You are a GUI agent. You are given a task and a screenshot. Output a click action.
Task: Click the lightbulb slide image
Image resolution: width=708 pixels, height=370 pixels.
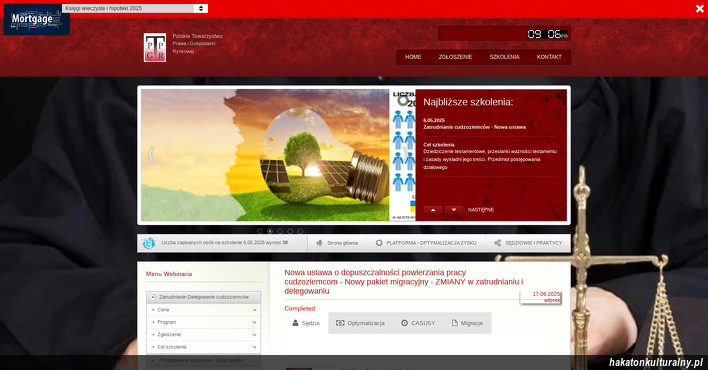pyautogui.click(x=265, y=155)
